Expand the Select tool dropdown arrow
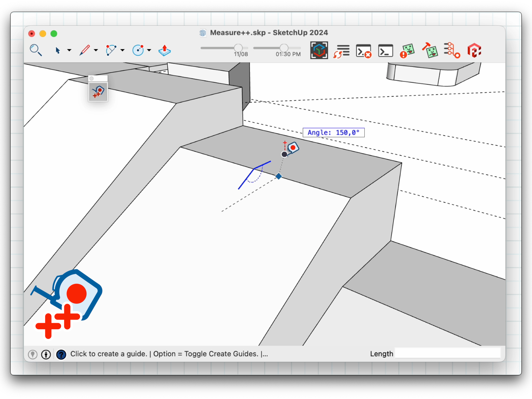532x399 pixels. click(69, 50)
